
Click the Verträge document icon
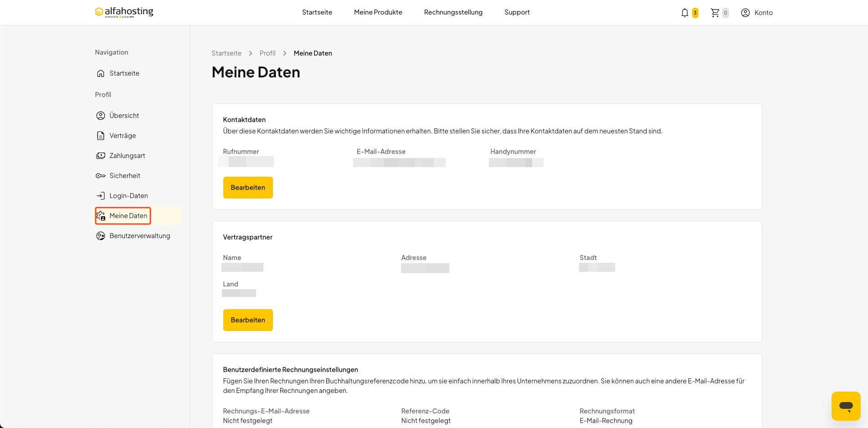click(x=101, y=136)
